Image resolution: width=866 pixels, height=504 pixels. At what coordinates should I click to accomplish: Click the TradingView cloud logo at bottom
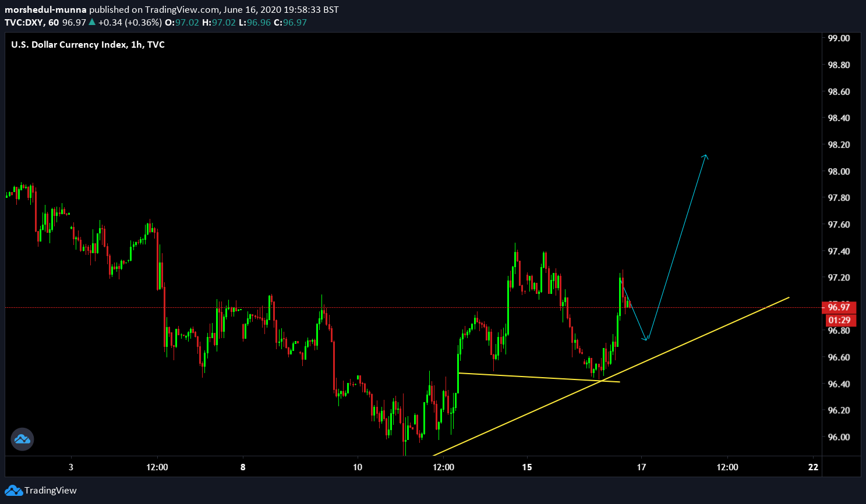[13, 491]
